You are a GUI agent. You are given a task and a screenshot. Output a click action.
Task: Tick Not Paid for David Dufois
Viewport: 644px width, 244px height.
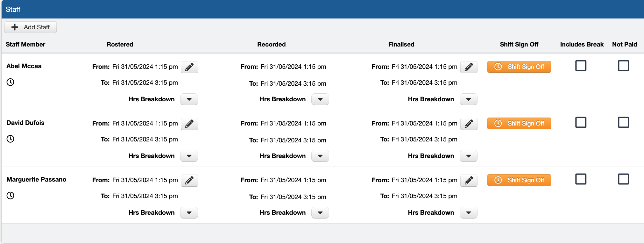pos(624,122)
